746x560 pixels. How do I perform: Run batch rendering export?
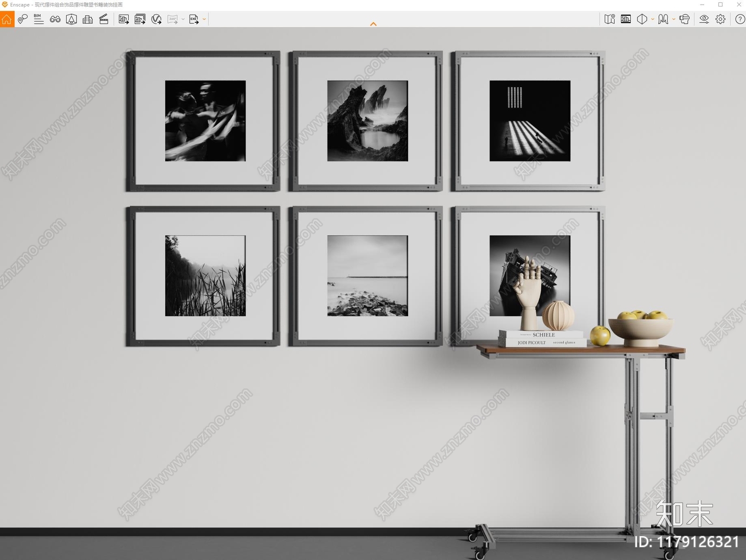(x=140, y=19)
